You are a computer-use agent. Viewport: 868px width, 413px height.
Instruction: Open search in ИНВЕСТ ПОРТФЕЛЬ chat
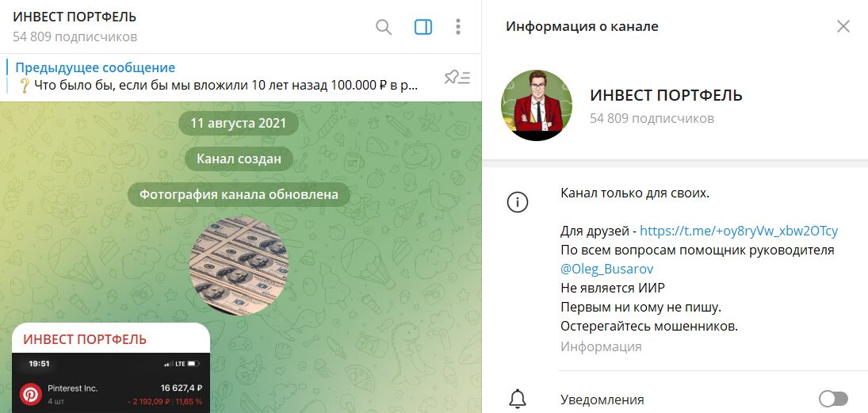(x=384, y=27)
